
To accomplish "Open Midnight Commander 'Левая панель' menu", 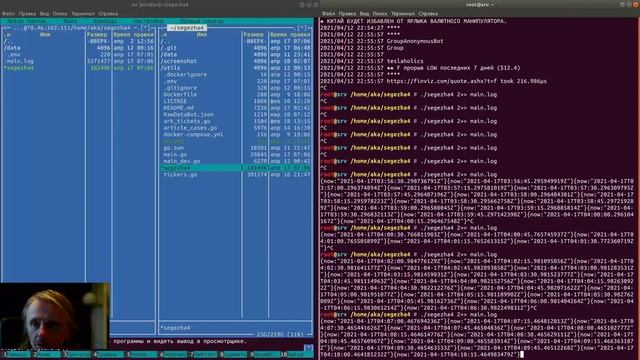I will click(x=27, y=21).
